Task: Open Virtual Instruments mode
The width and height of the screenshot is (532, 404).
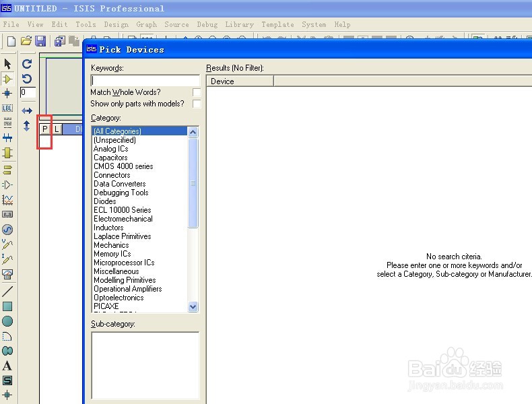Action: click(7, 274)
